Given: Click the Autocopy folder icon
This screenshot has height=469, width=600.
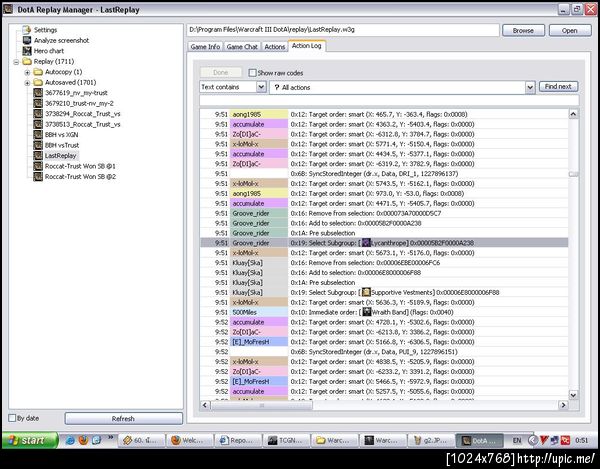Looking at the screenshot, I should 38,72.
